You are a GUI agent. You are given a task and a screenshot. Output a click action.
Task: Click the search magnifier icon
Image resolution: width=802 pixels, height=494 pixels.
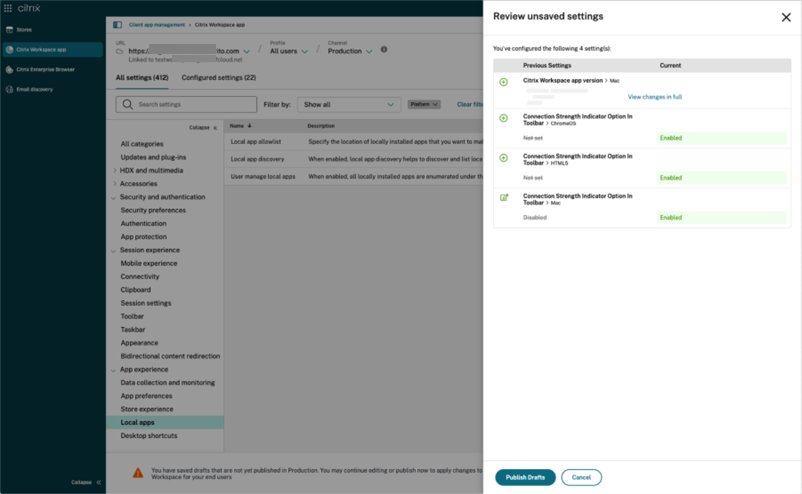tap(127, 104)
